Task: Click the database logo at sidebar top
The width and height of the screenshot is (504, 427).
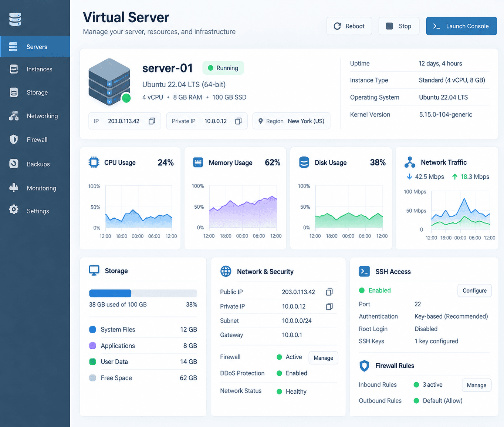Action: pyautogui.click(x=15, y=19)
